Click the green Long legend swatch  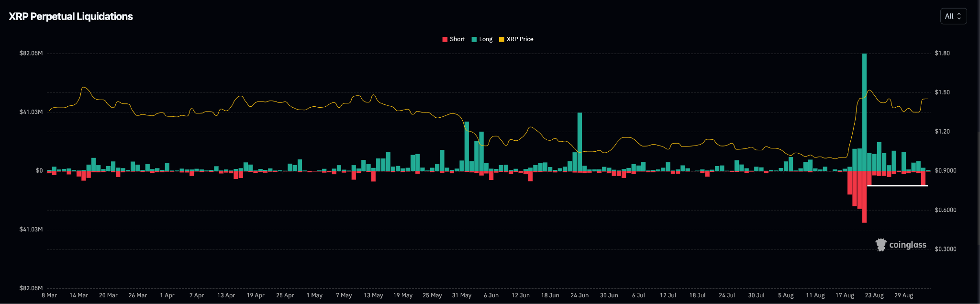coord(474,39)
